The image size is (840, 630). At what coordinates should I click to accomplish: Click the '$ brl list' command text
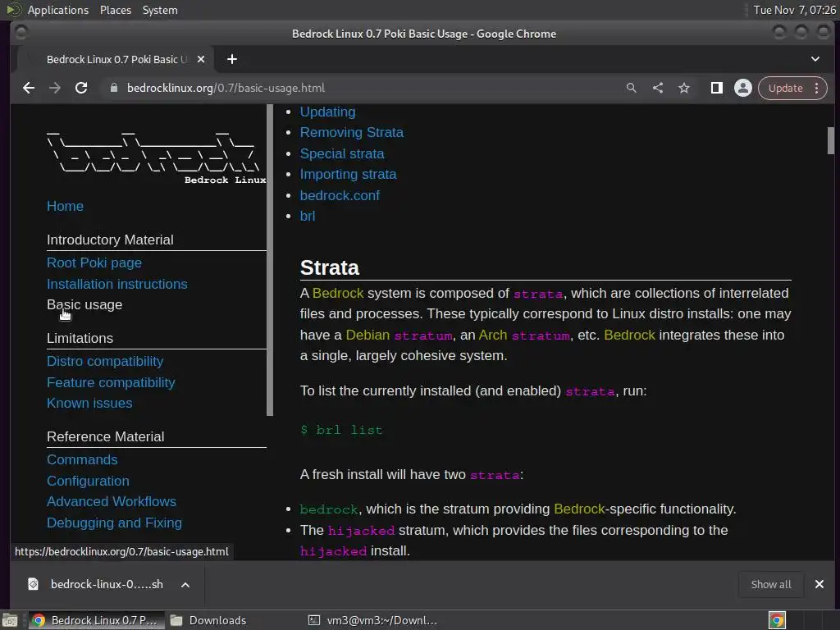[341, 430]
